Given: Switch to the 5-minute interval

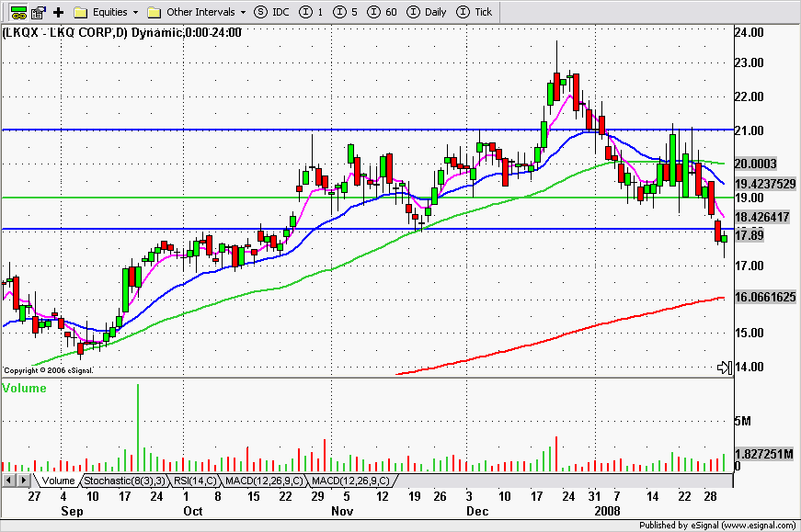Looking at the screenshot, I should 346,12.
